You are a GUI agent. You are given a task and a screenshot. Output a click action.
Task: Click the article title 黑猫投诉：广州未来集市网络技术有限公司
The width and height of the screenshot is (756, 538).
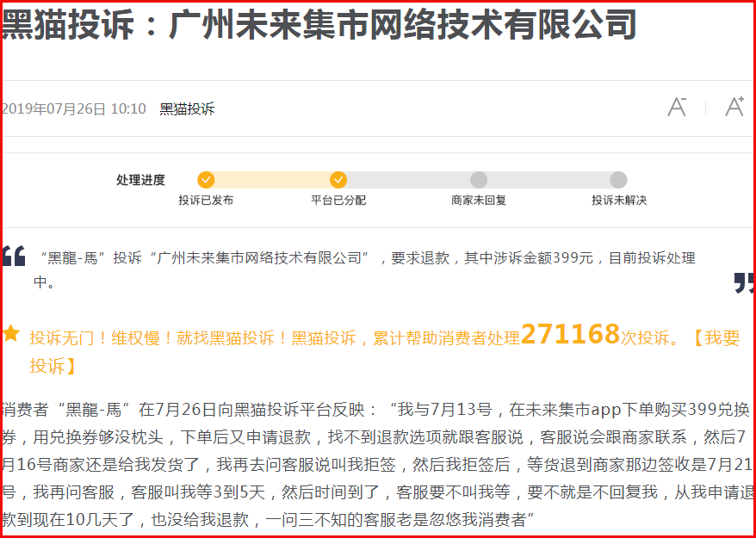coord(319,25)
